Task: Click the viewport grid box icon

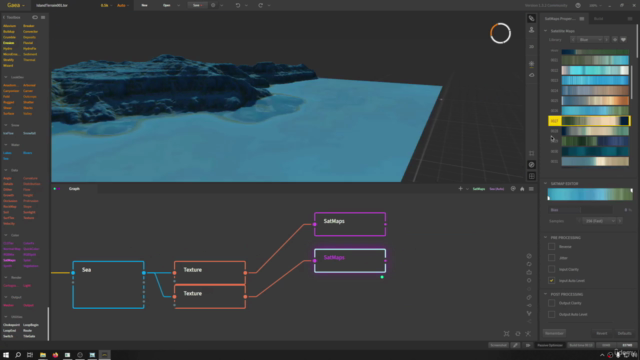Action: tap(531, 176)
